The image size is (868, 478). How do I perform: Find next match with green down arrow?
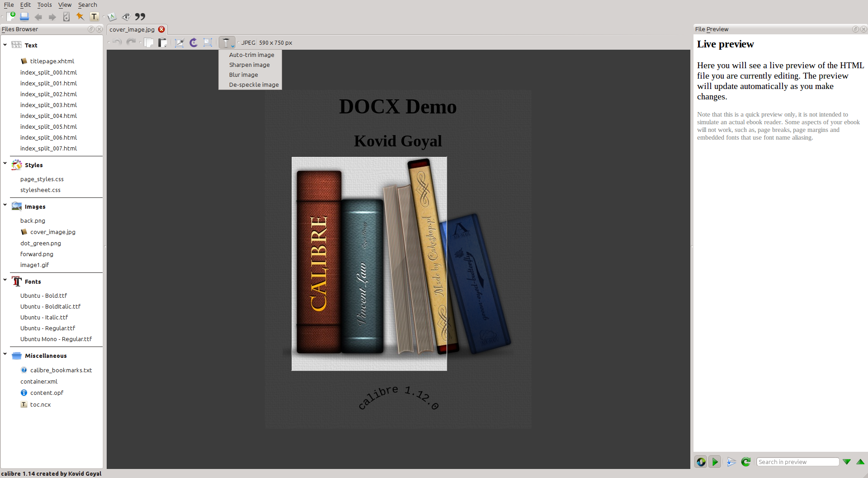(x=847, y=462)
